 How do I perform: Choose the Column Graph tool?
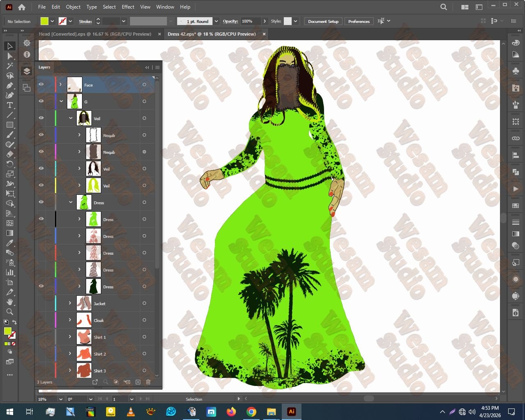point(10,272)
